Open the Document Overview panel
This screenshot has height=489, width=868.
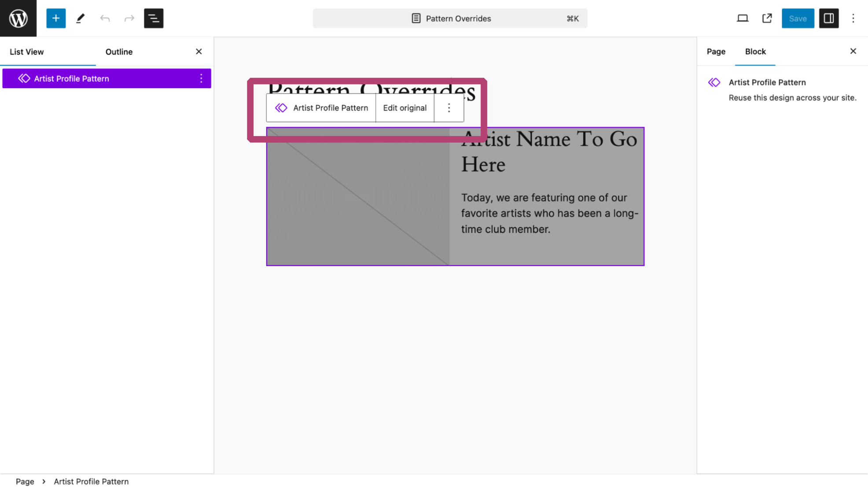coord(153,18)
